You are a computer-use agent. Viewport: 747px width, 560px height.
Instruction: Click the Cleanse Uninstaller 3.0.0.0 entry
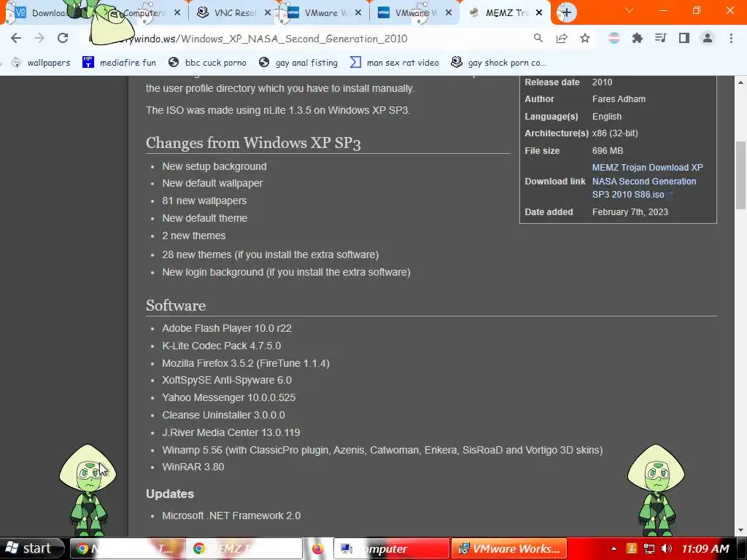(x=223, y=415)
